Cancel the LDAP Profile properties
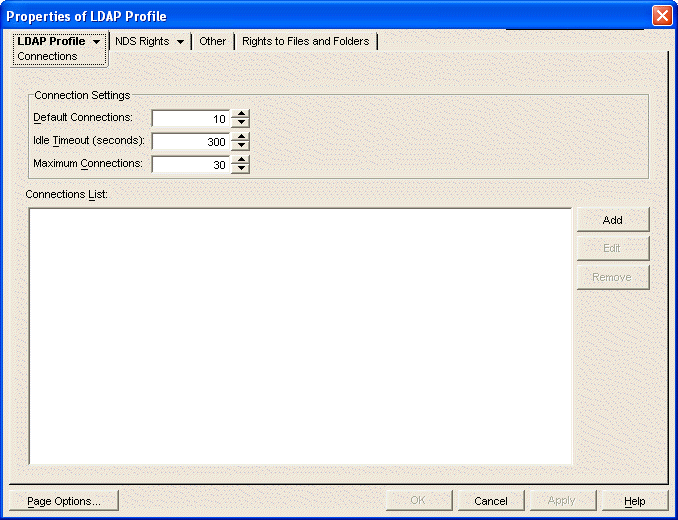The height and width of the screenshot is (520, 678). [x=491, y=501]
